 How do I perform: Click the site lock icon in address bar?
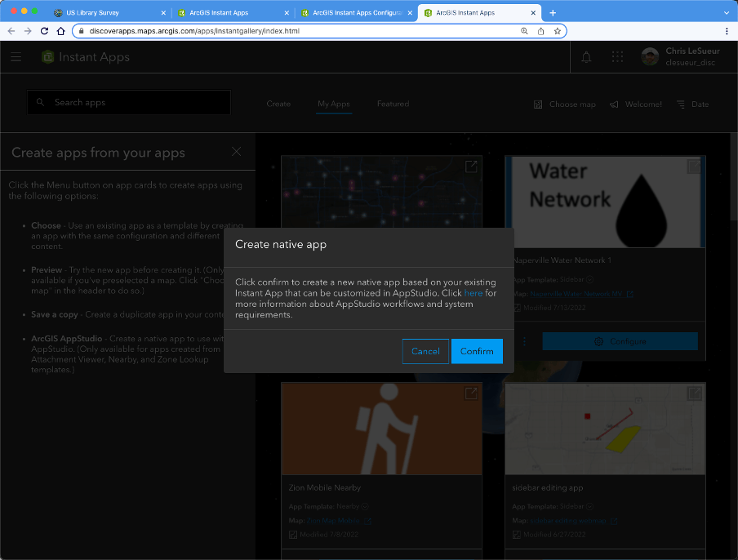(81, 31)
